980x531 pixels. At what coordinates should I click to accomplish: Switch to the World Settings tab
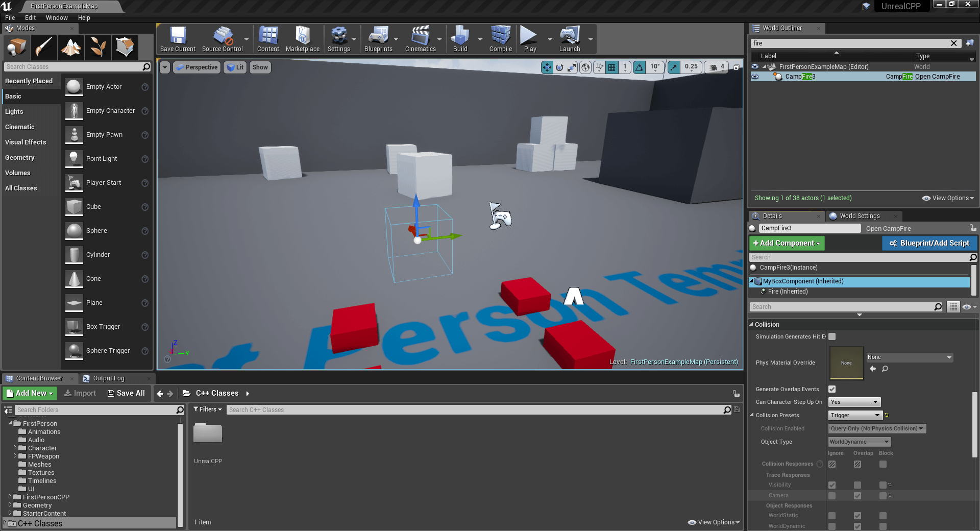point(860,216)
